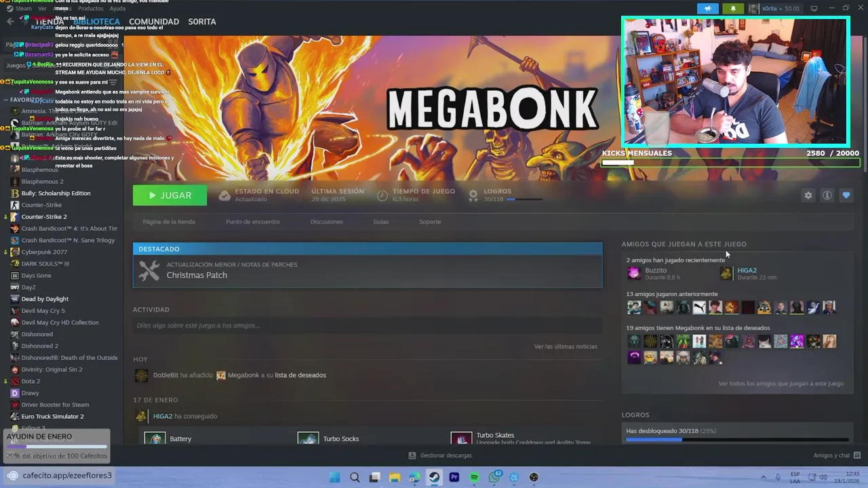
Task: Enter Big Picture mode via monitor icon
Action: 814,9
